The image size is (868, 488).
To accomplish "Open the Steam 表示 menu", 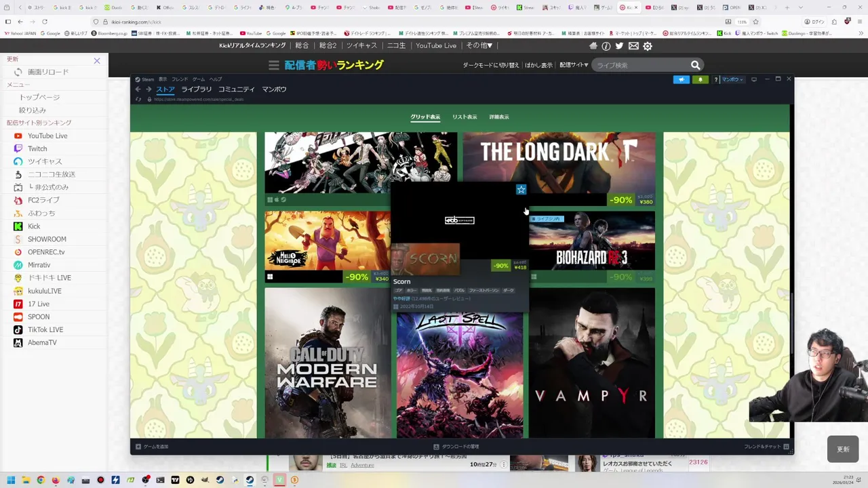I will 163,79.
